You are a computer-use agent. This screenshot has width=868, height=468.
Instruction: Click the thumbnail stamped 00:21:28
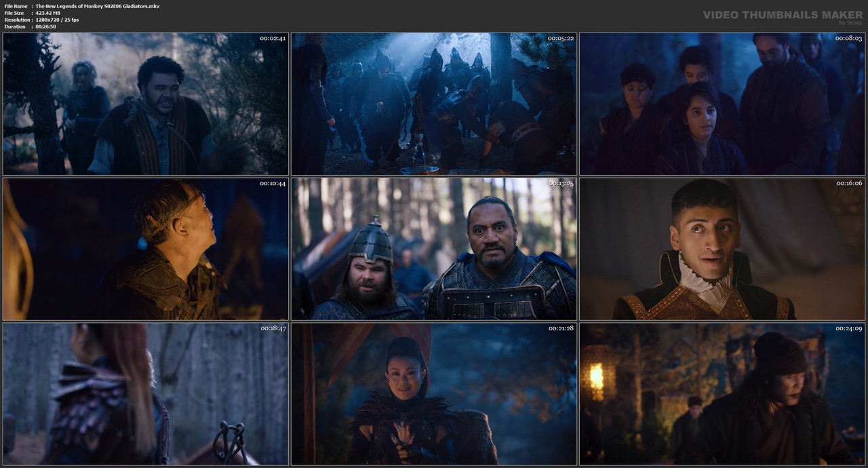434,394
